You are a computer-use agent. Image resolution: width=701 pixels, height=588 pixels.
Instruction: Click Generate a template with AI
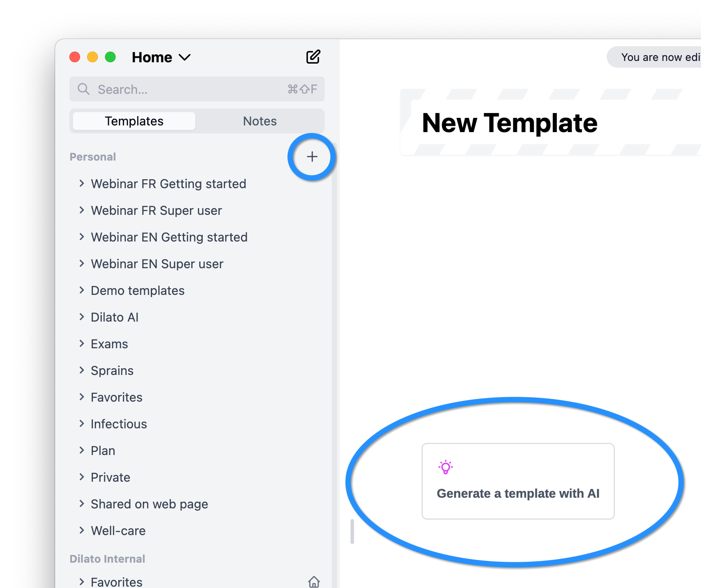pyautogui.click(x=518, y=481)
